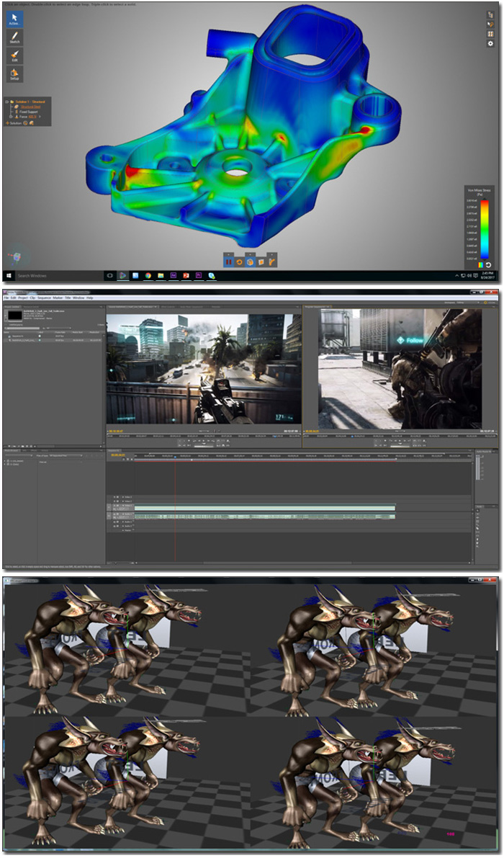
Task: Click the top icon in the Discovery right toolbar
Action: click(490, 15)
